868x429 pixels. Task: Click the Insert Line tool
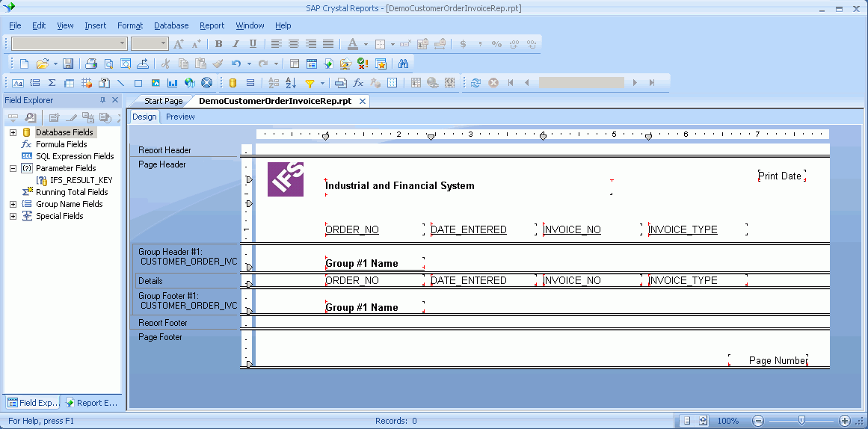[x=120, y=83]
